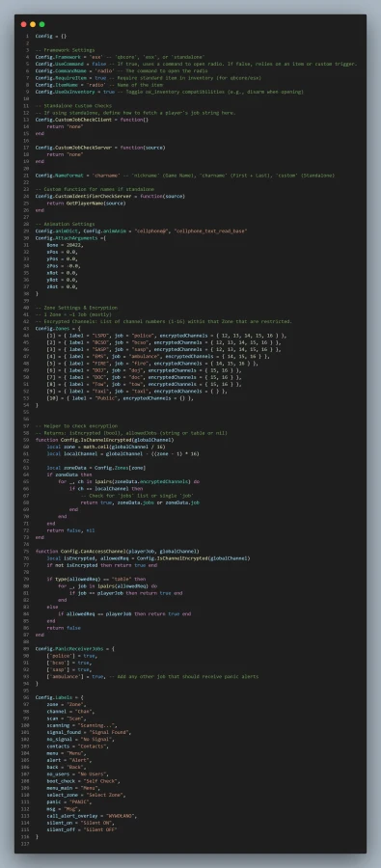Click the 'Config.Zones = {' line

coord(58,328)
